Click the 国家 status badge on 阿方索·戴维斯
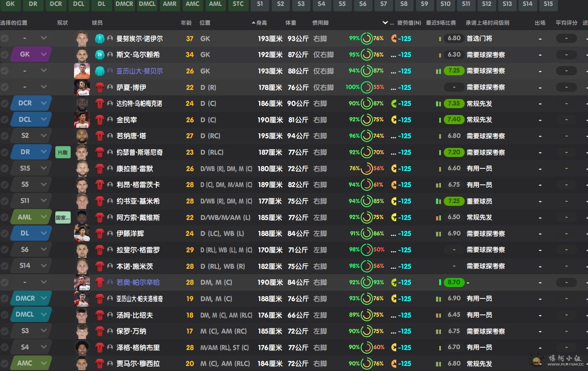The image size is (588, 371). click(63, 218)
